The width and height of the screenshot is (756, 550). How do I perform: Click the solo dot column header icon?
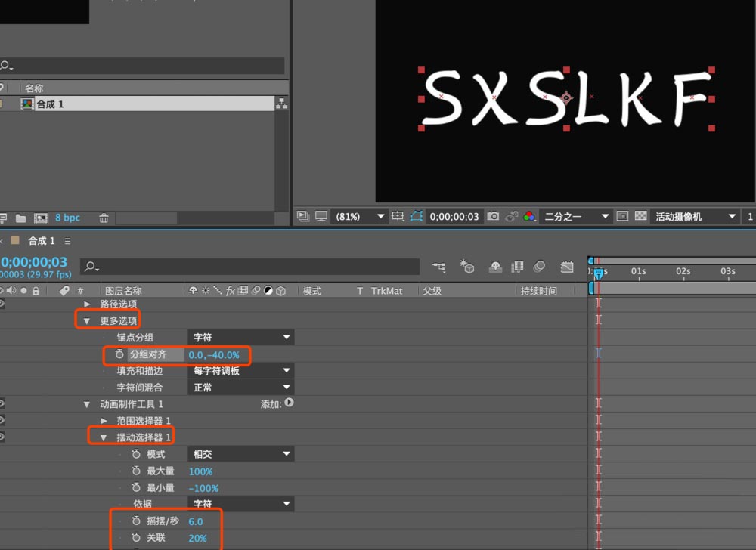[23, 290]
